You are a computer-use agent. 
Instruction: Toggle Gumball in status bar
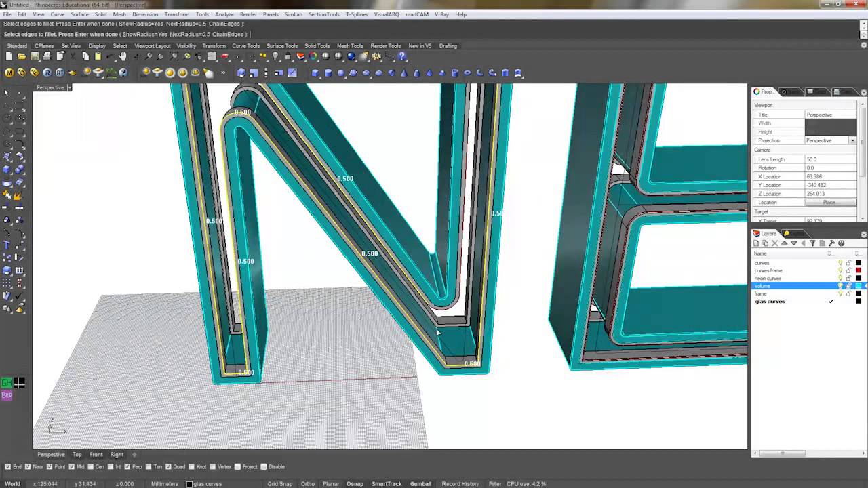[420, 483]
